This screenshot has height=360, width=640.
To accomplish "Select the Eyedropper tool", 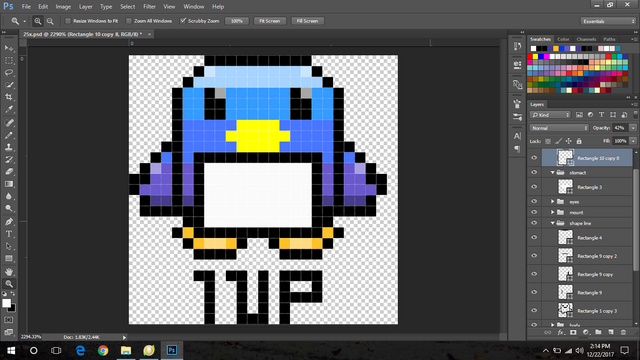I will click(9, 109).
